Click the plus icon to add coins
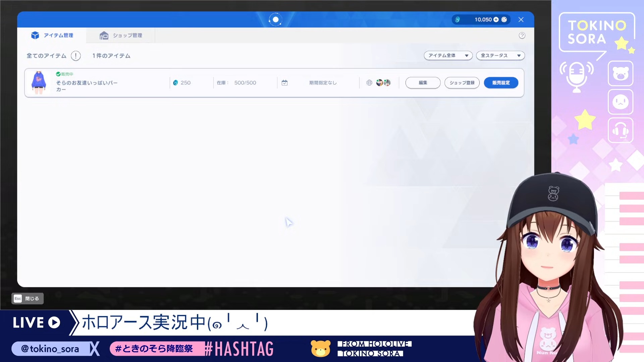644x362 pixels. point(496,20)
